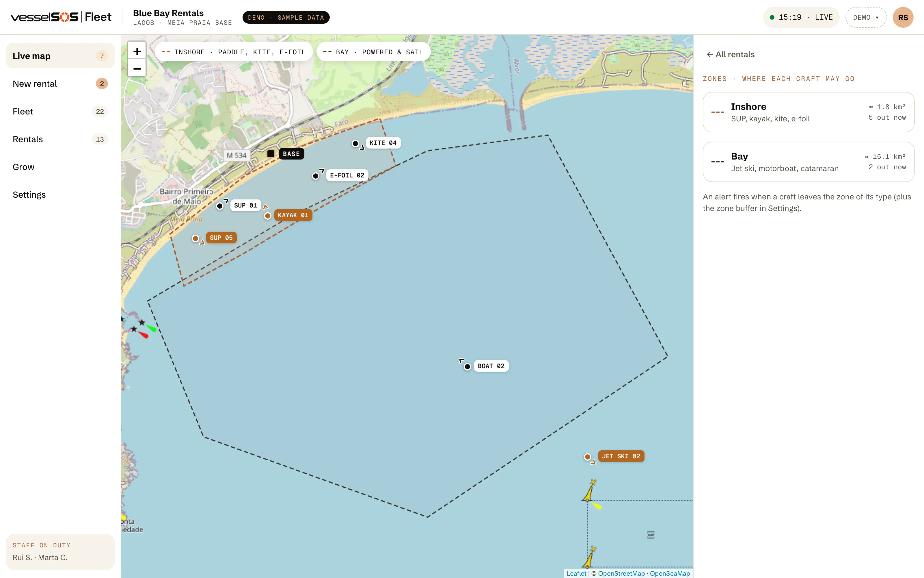Select the KITE 04 craft marker dot
This screenshot has height=578, width=924.
[x=355, y=144]
